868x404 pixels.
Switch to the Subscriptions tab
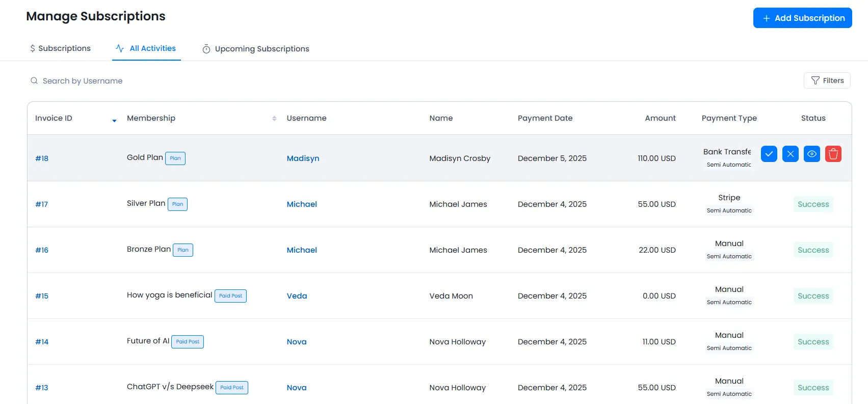(x=60, y=48)
